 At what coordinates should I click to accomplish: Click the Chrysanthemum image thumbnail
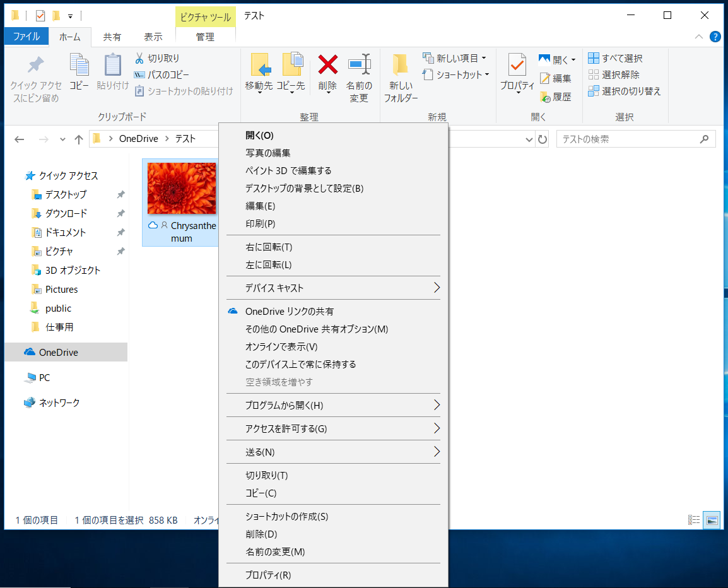click(182, 188)
